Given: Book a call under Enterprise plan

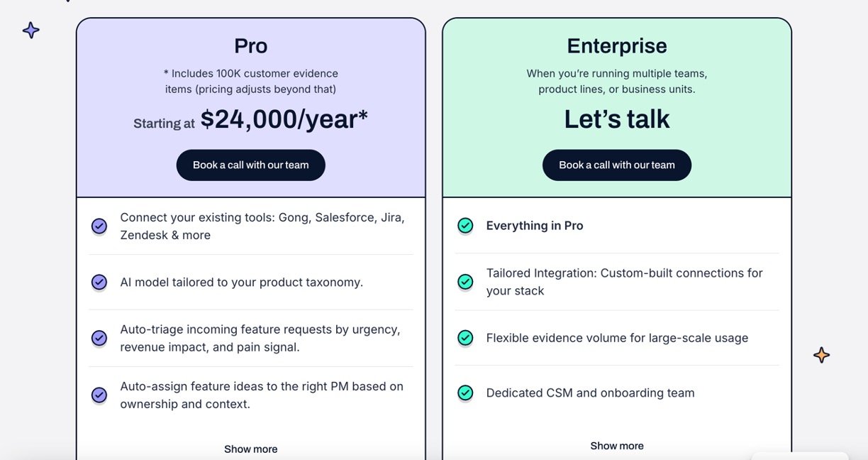Looking at the screenshot, I should click(617, 165).
